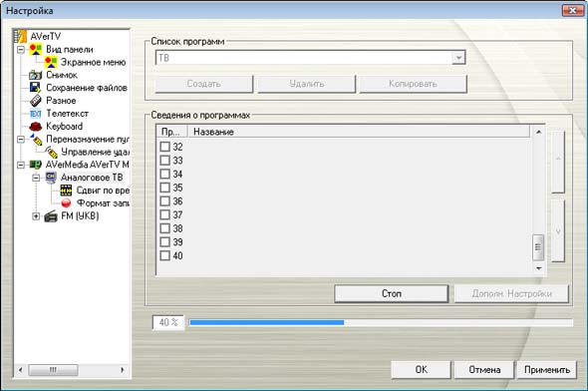This screenshot has width=588, height=391.
Task: Click the Сохранение файлов floppy icon
Action: [x=36, y=88]
